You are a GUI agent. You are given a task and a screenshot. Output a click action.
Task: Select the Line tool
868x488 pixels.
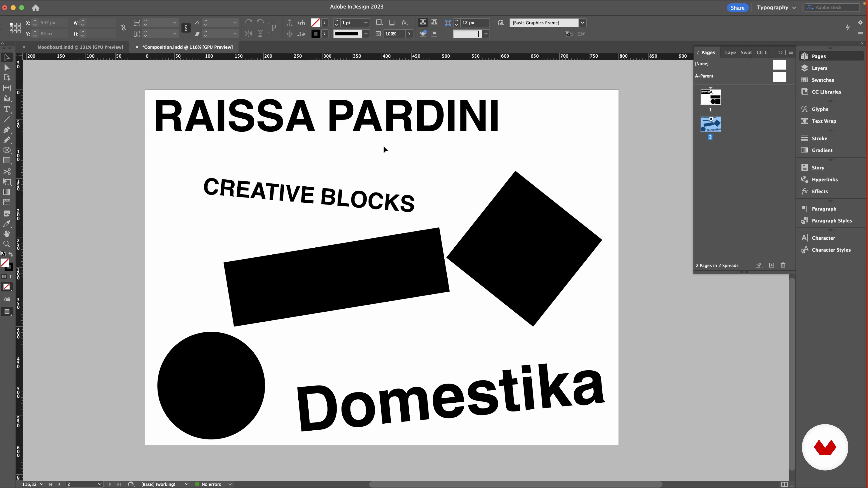(x=6, y=120)
